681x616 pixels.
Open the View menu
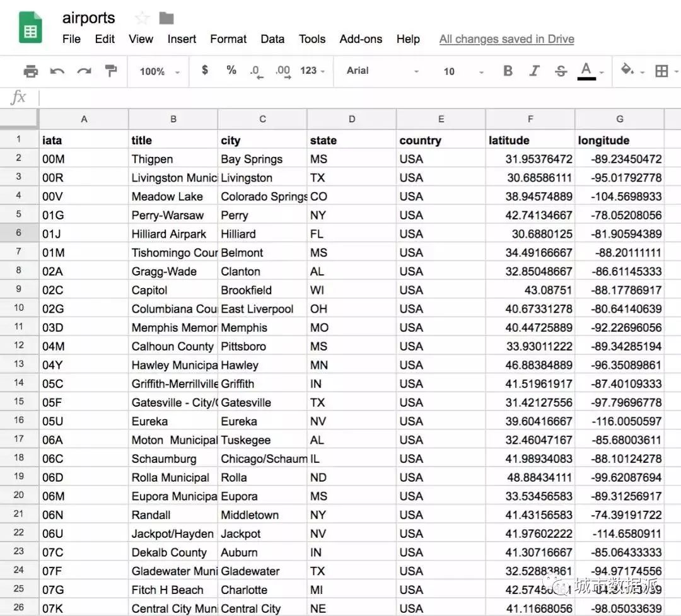point(141,39)
